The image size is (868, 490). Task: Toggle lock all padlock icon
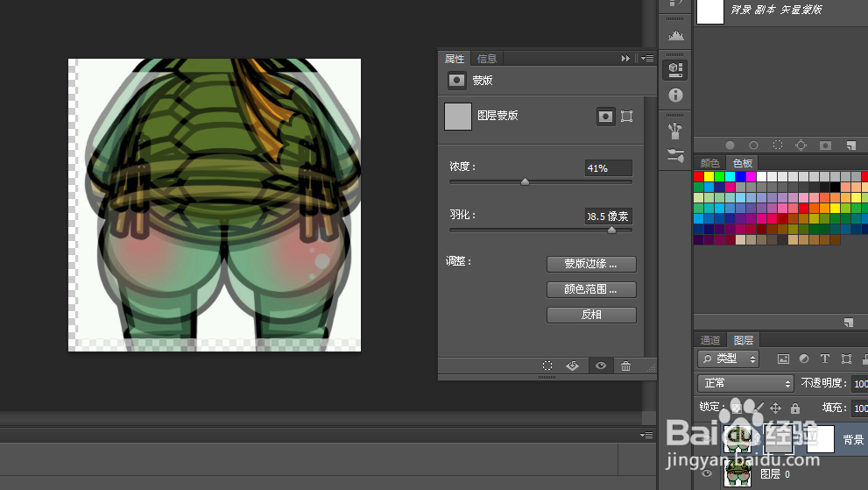click(x=795, y=408)
